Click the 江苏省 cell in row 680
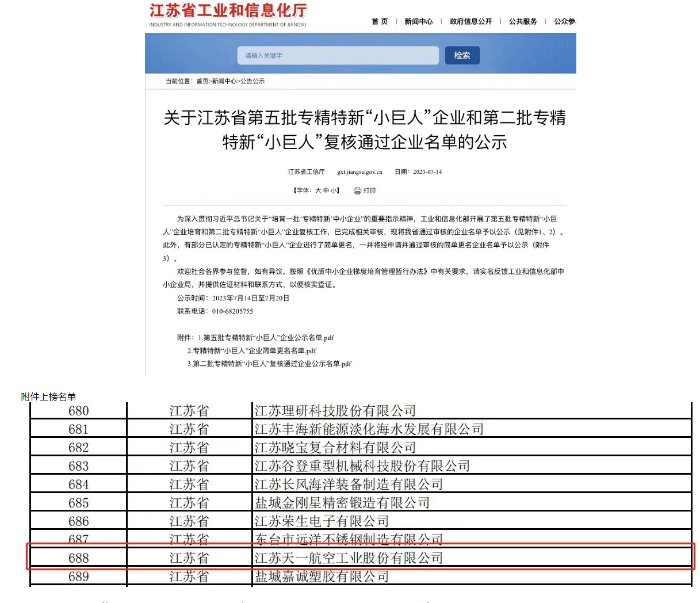 coord(189,411)
